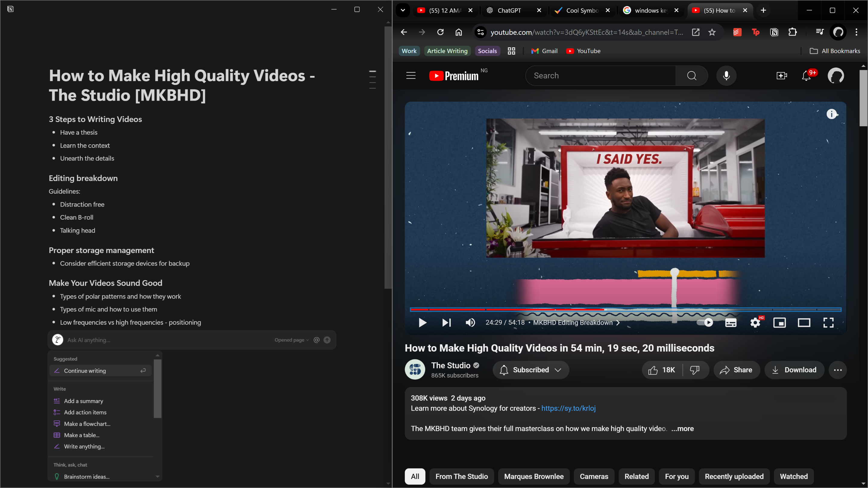Image resolution: width=868 pixels, height=488 pixels.
Task: Open the YouTube hamburger guide menu
Action: click(411, 75)
